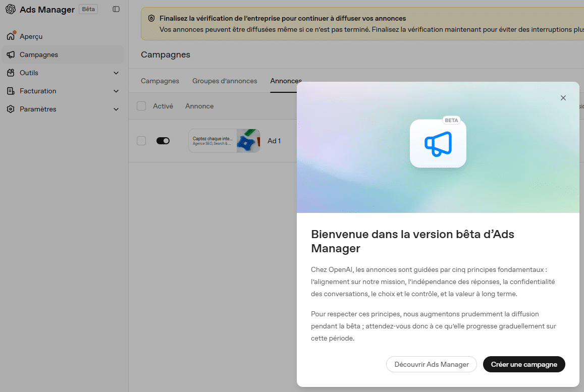Open the Outils sidebar item
Screen dimensions: 584x392
[x=63, y=73]
